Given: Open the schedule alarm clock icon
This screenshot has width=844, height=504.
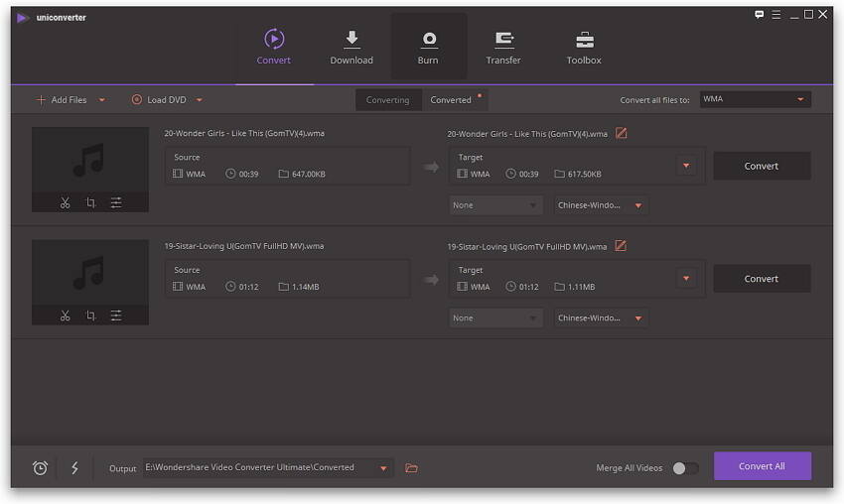Looking at the screenshot, I should point(40,468).
